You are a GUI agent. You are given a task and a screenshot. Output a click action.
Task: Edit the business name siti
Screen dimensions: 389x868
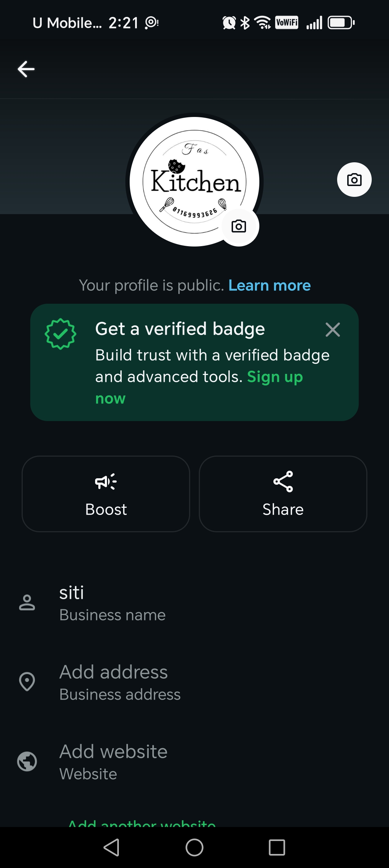(72, 593)
